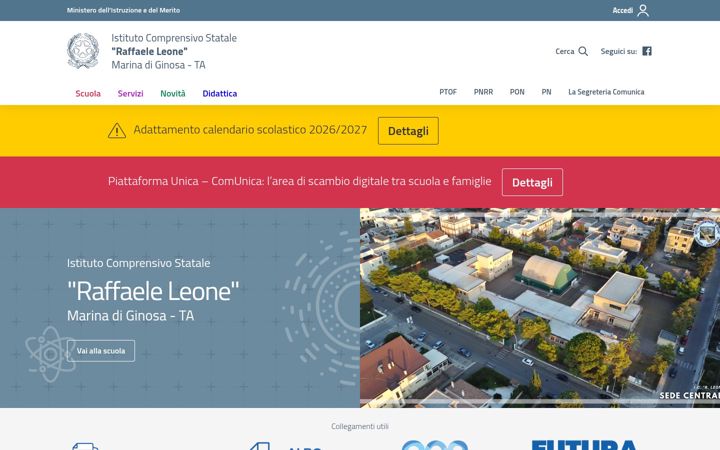Click the Accedi user profile icon
720x450 pixels.
pyautogui.click(x=643, y=10)
